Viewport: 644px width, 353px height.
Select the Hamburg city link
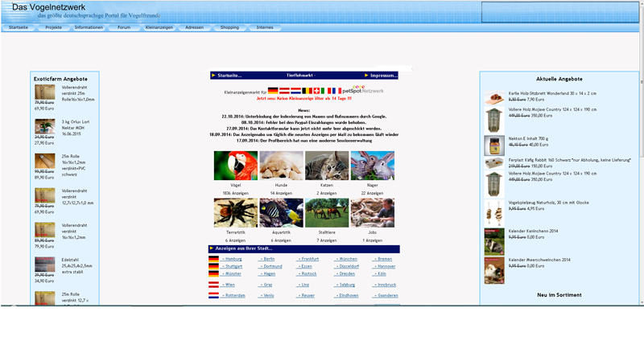point(233,259)
